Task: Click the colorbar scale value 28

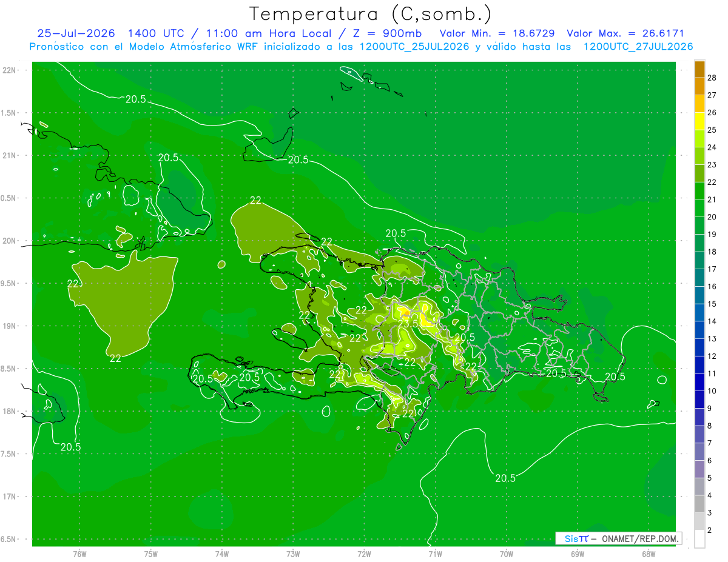Action: 712,78
